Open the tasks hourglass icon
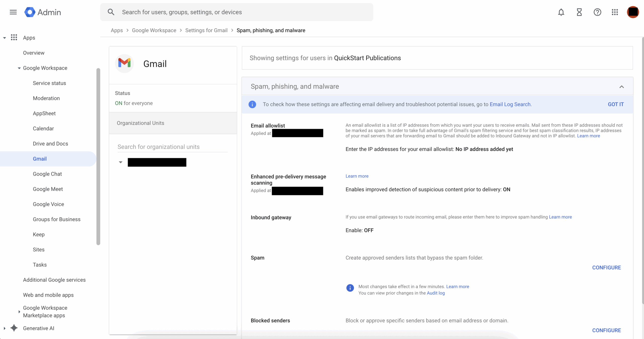Image resolution: width=644 pixels, height=339 pixels. click(x=579, y=12)
